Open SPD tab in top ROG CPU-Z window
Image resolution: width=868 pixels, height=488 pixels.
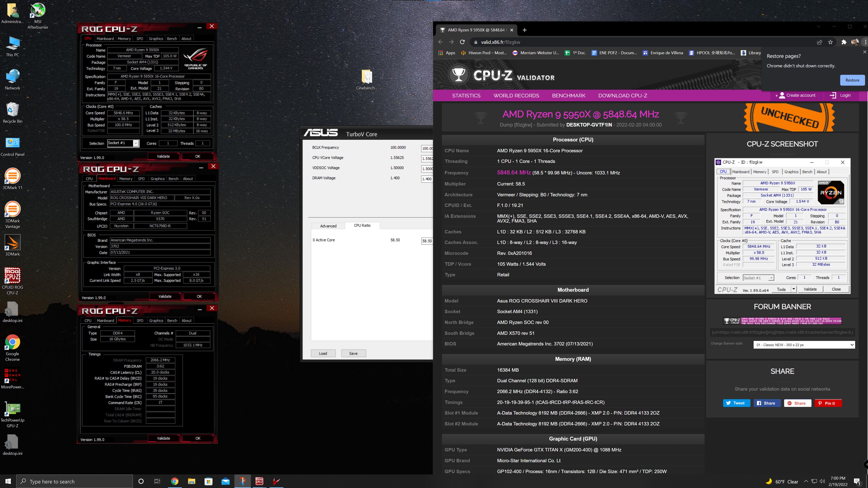(x=139, y=39)
